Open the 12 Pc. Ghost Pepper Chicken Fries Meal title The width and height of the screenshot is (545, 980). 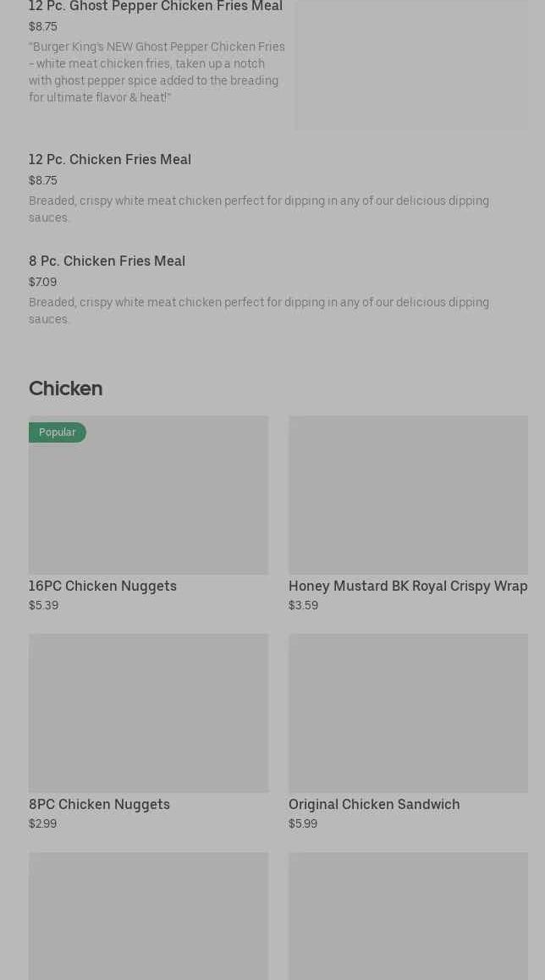pos(156,7)
